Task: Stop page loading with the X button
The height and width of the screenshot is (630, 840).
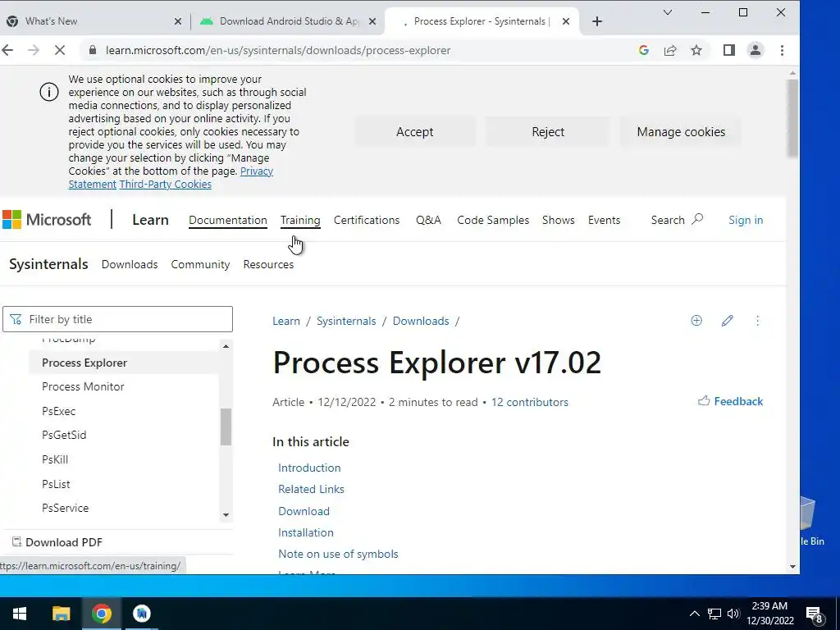Action: [x=59, y=50]
